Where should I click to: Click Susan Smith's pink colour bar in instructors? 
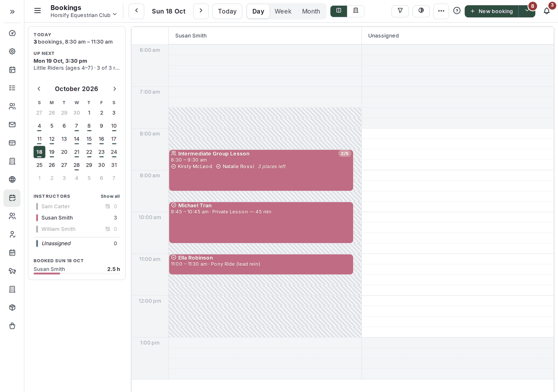(x=37, y=218)
